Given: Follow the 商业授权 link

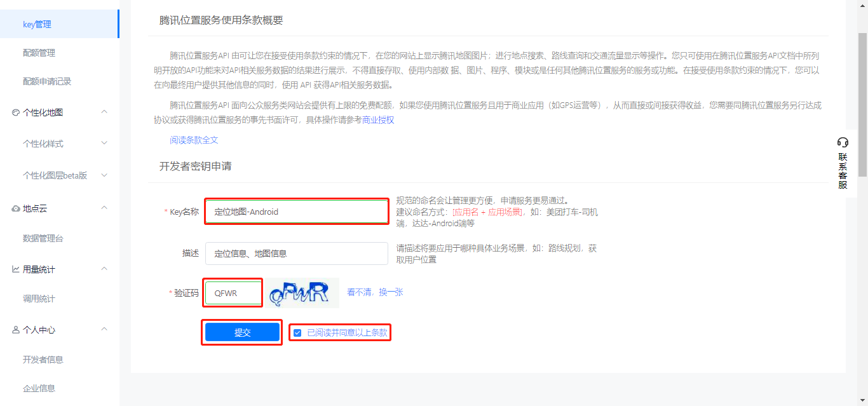Looking at the screenshot, I should point(378,119).
